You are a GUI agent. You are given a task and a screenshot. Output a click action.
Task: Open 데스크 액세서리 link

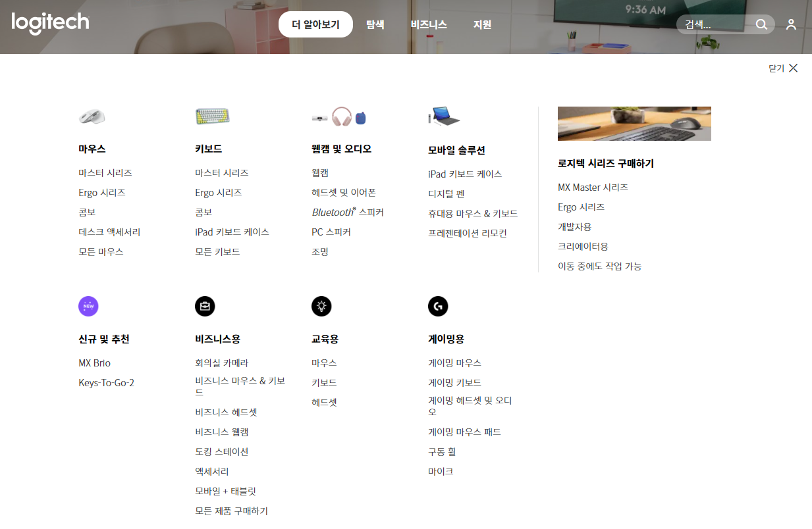click(x=109, y=232)
